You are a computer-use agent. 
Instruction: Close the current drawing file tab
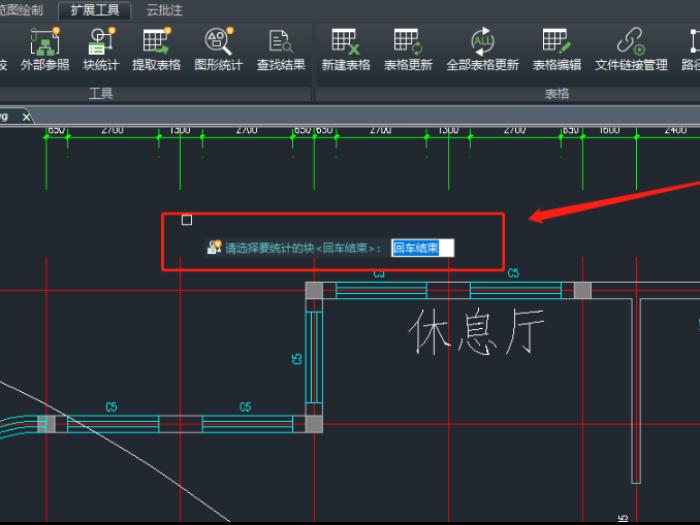tap(27, 117)
